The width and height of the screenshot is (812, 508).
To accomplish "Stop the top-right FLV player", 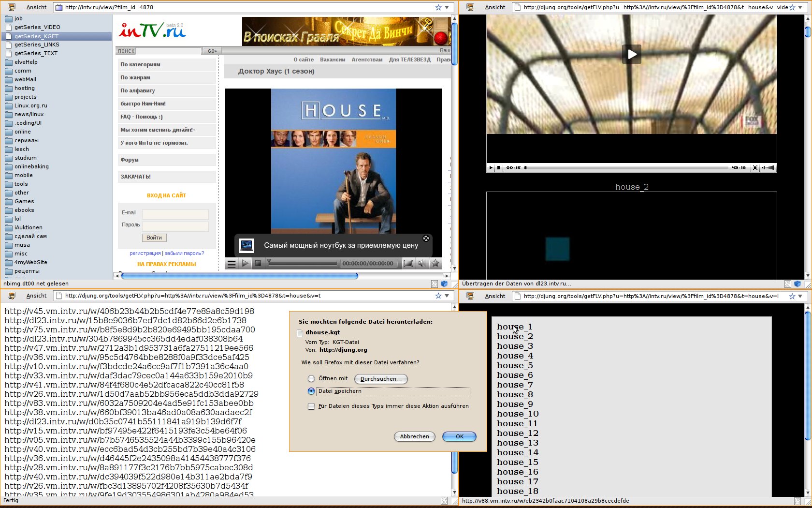I will (499, 167).
